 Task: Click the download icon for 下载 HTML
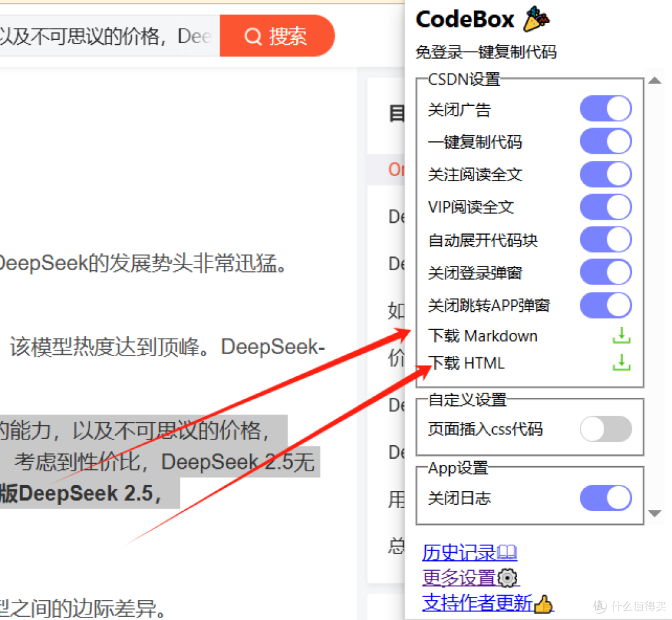point(621,362)
